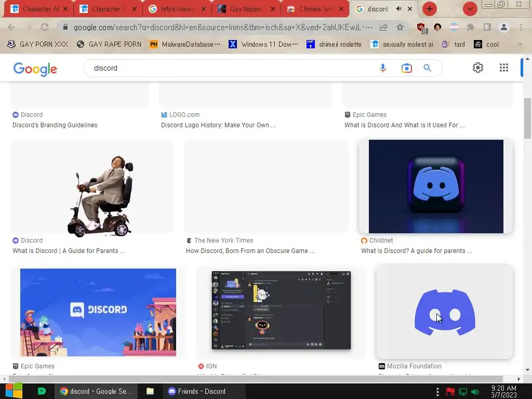Select the active discord tab
Image resolution: width=532 pixels, height=399 pixels.
(x=378, y=9)
